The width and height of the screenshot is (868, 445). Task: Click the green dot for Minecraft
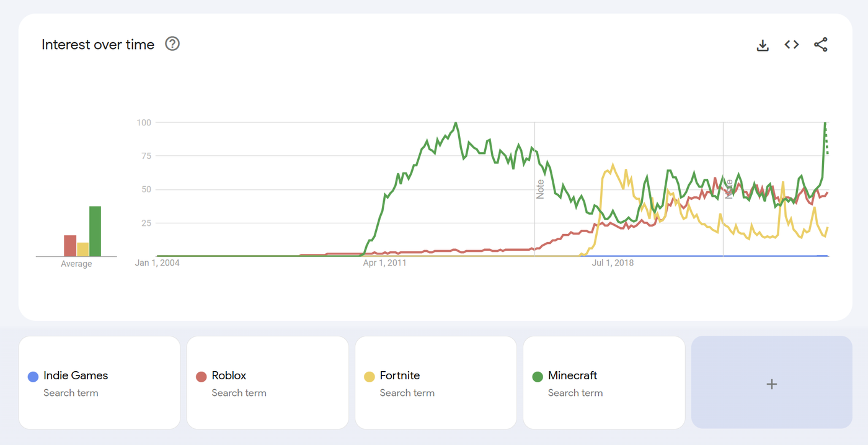(538, 376)
